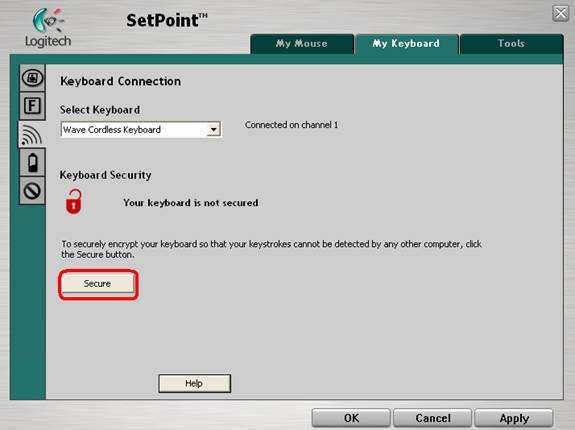The image size is (575, 430).
Task: Open the battery status sidebar icon
Action: [32, 163]
